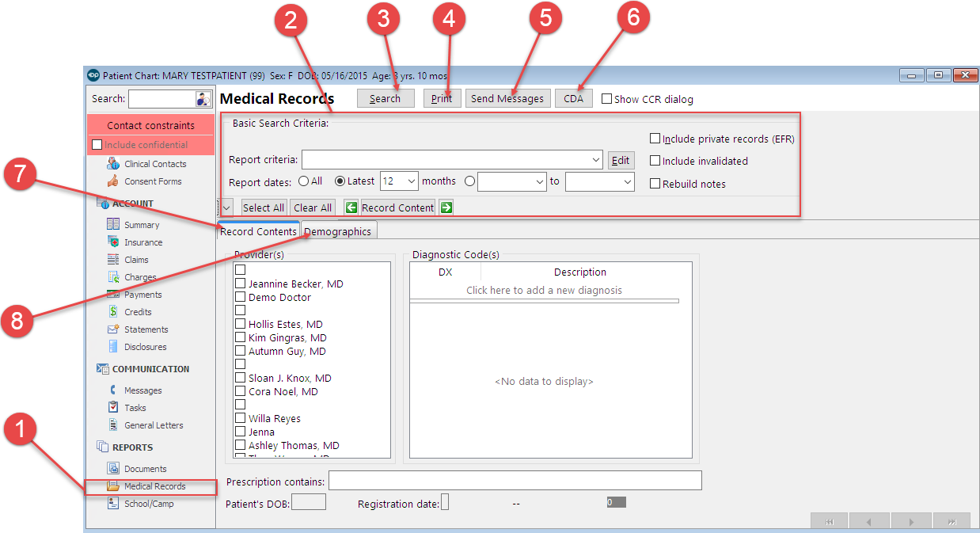Click the Patient Chart window title icon

pos(93,75)
